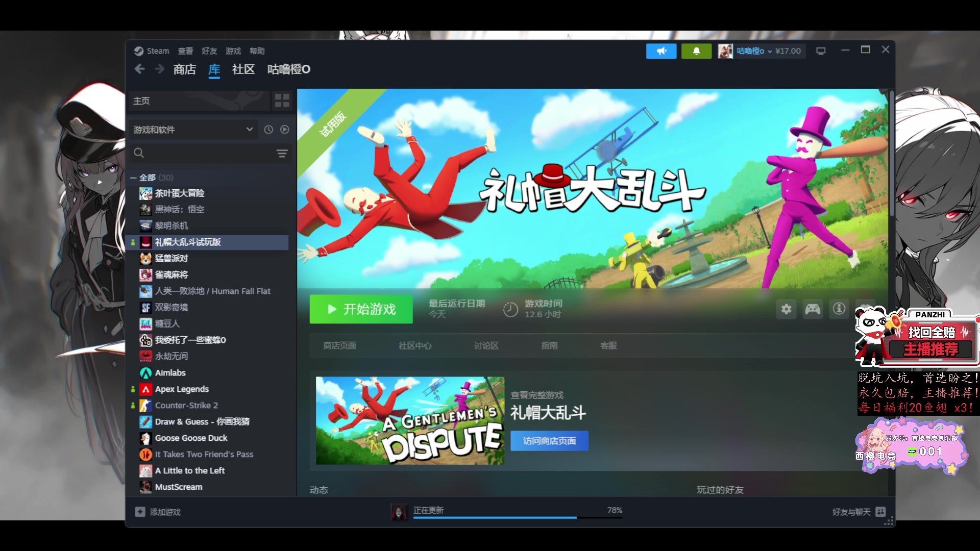Click the download progress bar at 78%
The image size is (980, 551).
[518, 517]
